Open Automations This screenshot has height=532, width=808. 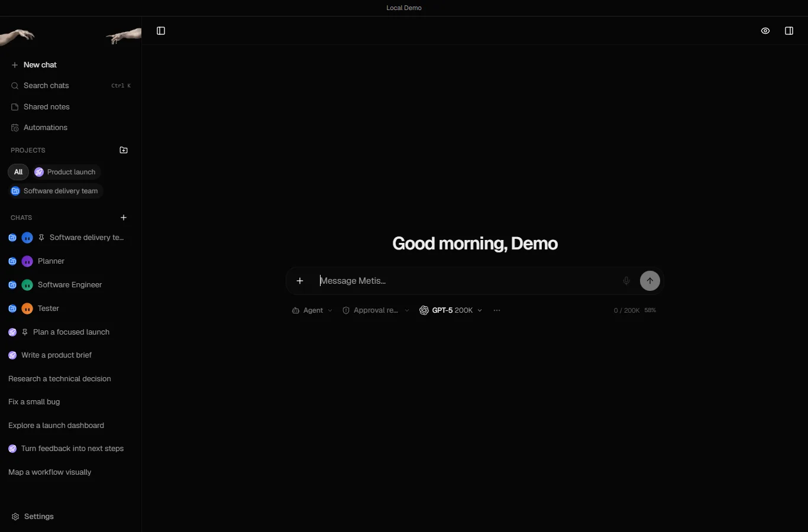pyautogui.click(x=70, y=128)
